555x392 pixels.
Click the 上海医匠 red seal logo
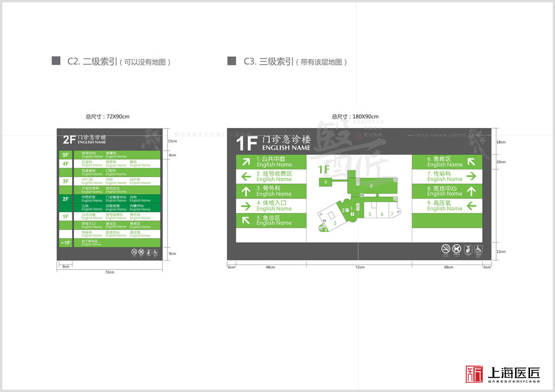pyautogui.click(x=474, y=374)
